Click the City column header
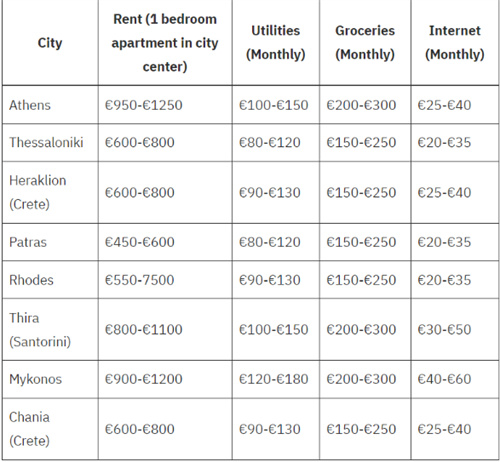The image size is (500, 462). (x=50, y=43)
